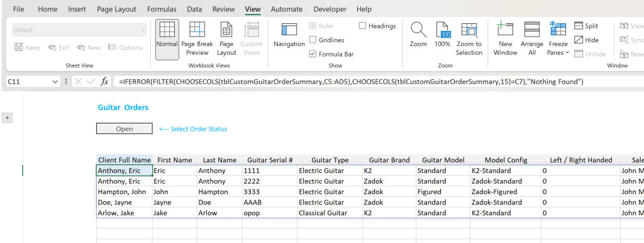This screenshot has height=243, width=644.
Task: Click the Insert Function fx icon
Action: coord(105,82)
